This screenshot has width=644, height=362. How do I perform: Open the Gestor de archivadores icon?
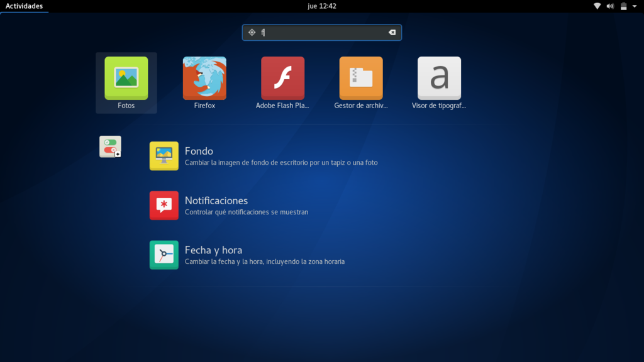[361, 78]
